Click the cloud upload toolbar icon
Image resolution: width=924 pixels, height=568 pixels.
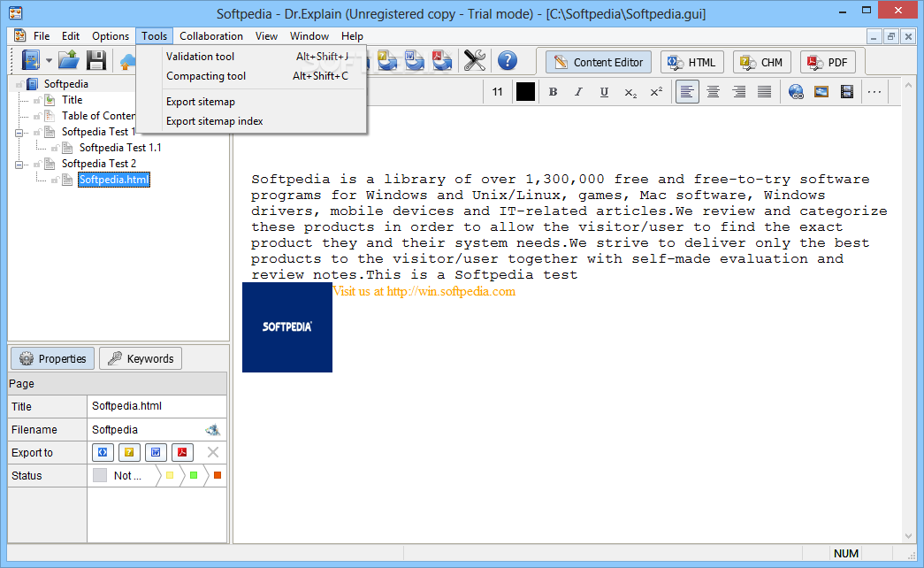[127, 61]
